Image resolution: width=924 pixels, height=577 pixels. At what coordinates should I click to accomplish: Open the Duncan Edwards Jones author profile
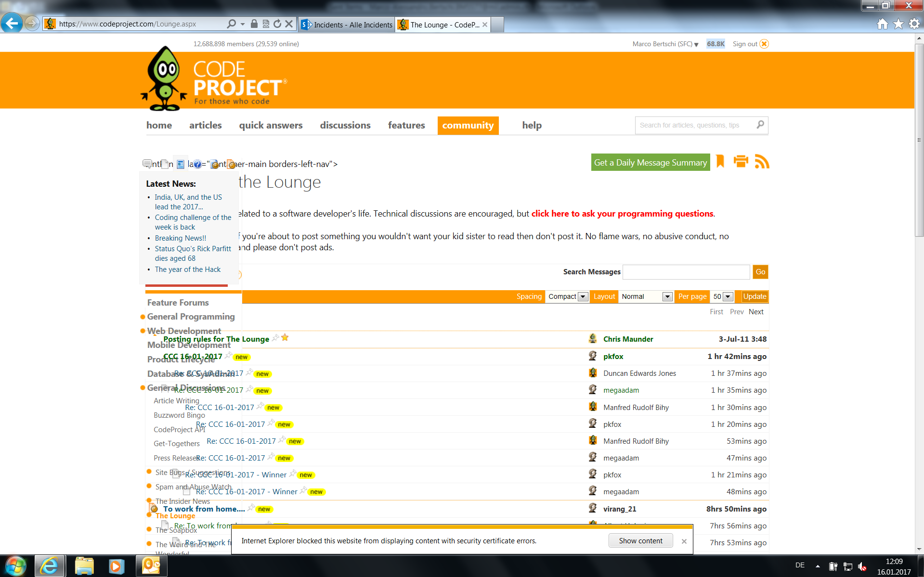pyautogui.click(x=639, y=373)
